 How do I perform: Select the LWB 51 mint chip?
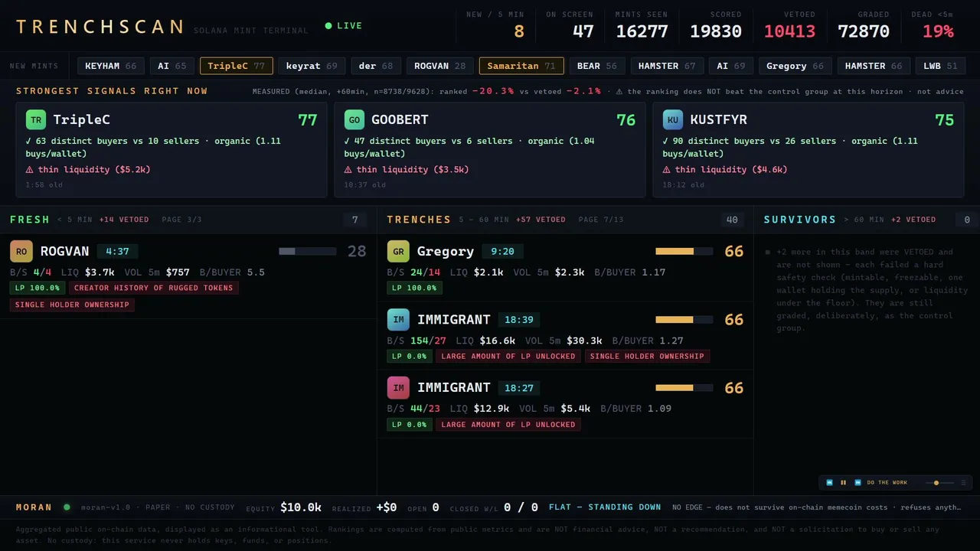click(940, 66)
